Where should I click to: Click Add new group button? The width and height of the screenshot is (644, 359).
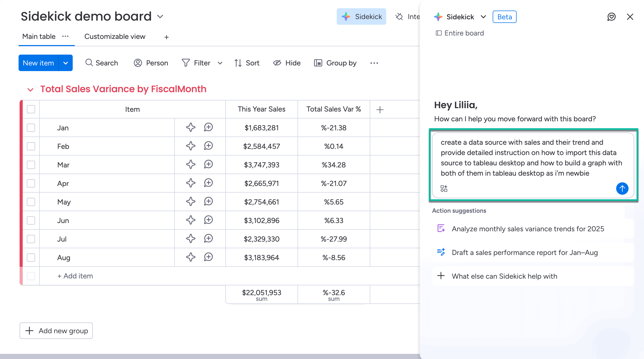(x=56, y=331)
